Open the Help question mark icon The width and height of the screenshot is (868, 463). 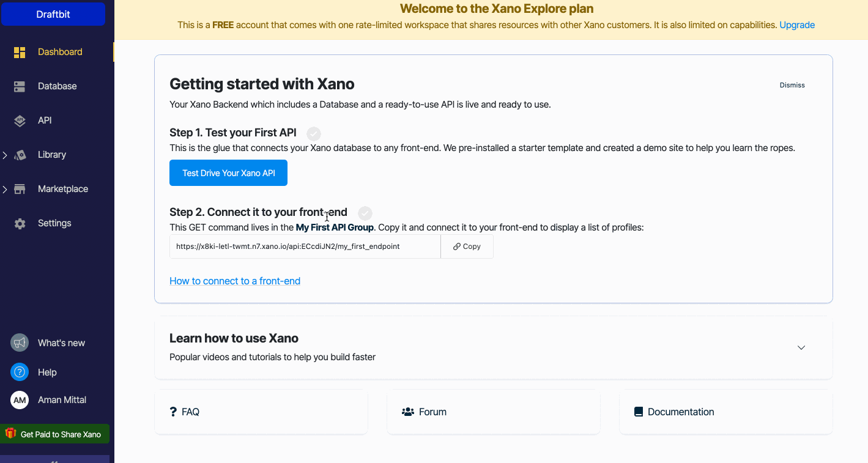tap(20, 372)
